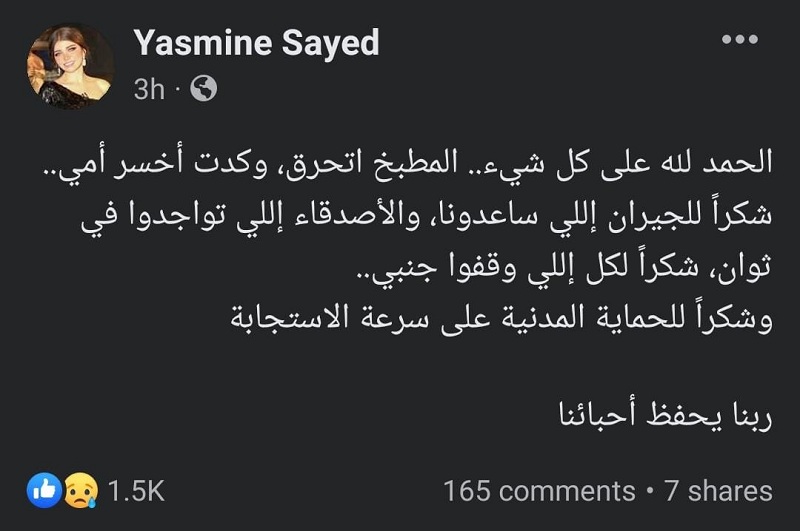Viewport: 800px width, 531px height.
Task: Click the post line starting with ثوان
Action: click(x=563, y=268)
